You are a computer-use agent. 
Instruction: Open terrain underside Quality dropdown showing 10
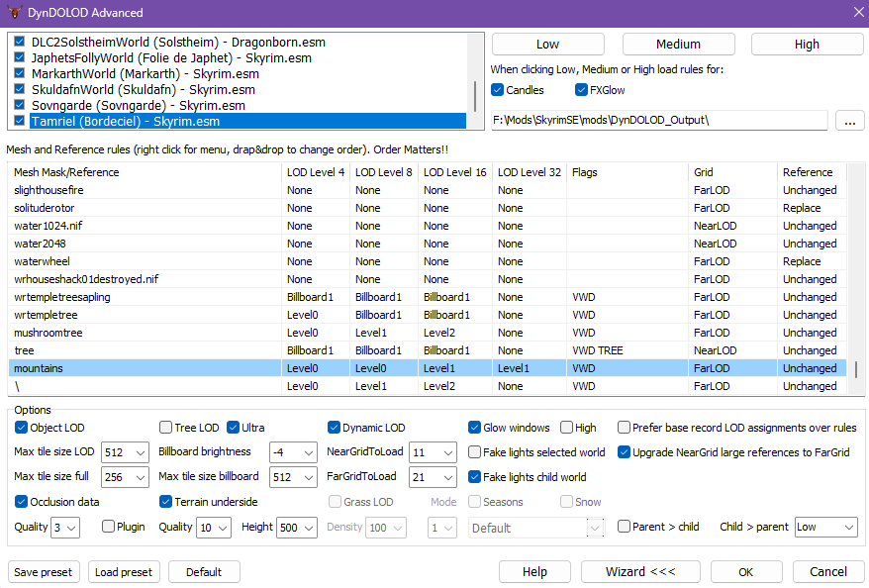tap(214, 528)
